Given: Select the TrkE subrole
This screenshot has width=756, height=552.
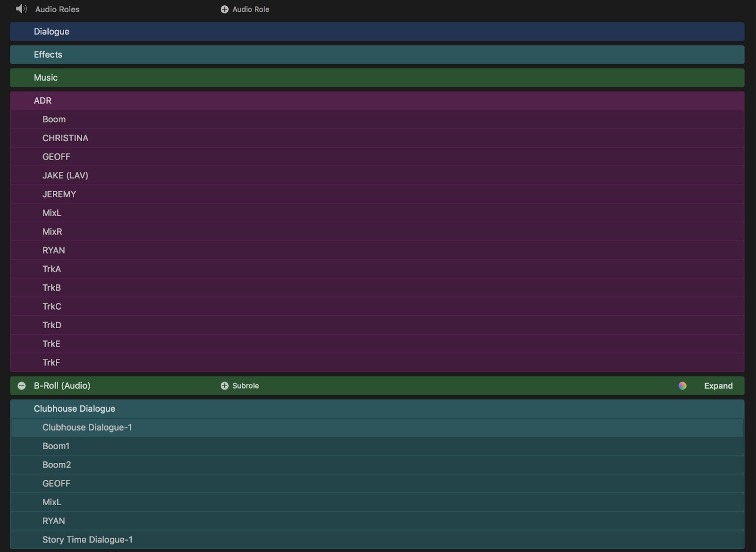Looking at the screenshot, I should coord(377,344).
